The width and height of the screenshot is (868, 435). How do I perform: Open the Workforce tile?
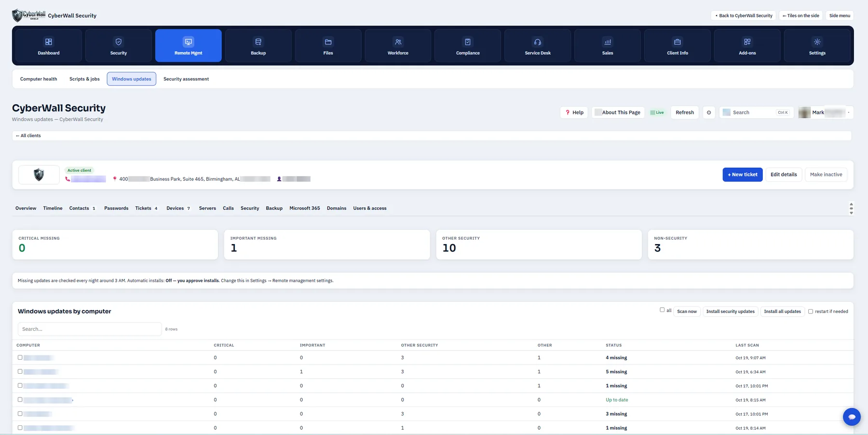pos(398,46)
